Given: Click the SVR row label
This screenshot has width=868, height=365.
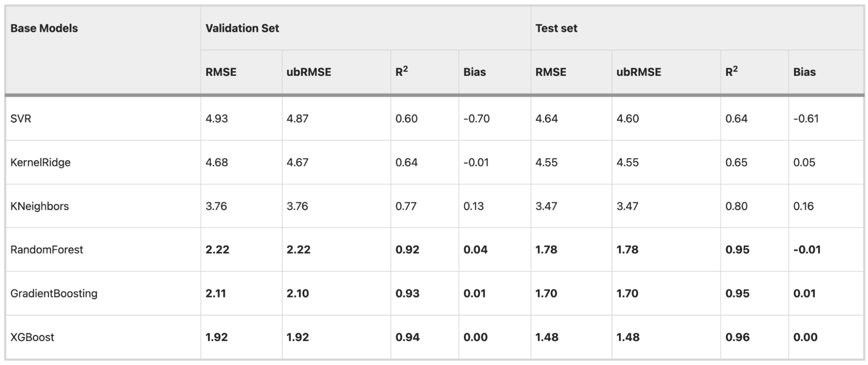Looking at the screenshot, I should coord(21,118).
